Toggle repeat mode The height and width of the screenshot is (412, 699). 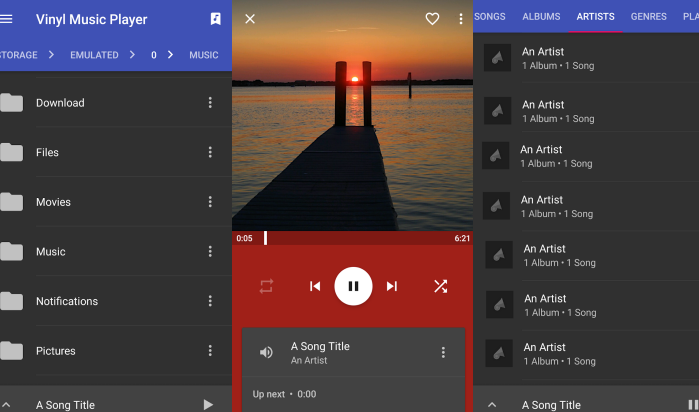[x=266, y=286]
